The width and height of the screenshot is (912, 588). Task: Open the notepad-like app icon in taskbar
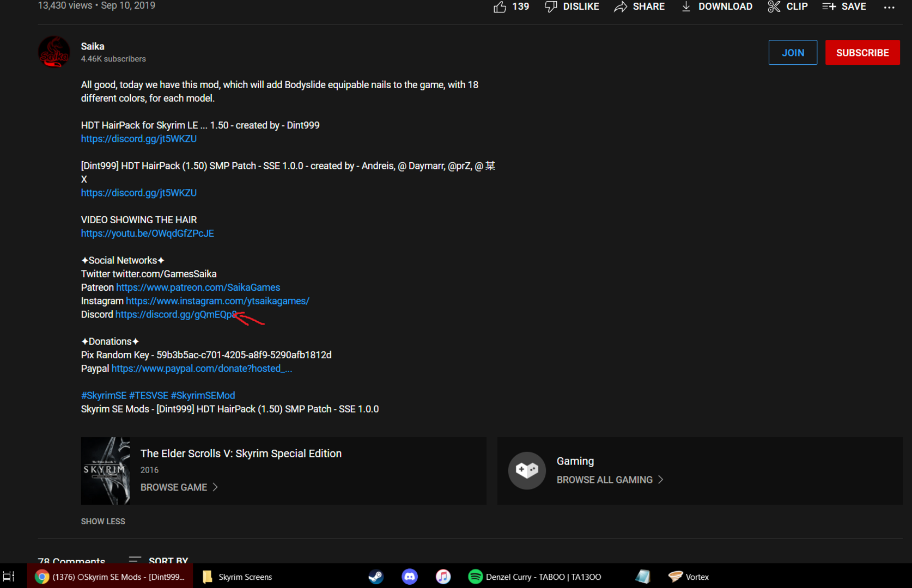coord(643,577)
